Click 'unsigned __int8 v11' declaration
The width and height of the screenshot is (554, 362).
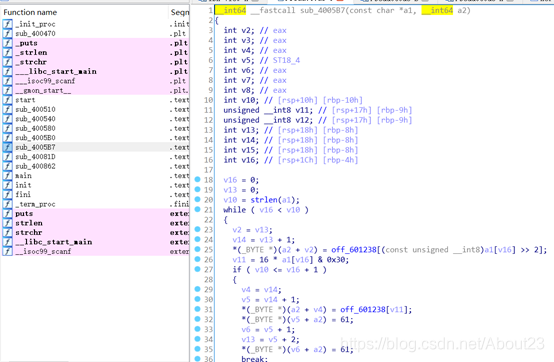pyautogui.click(x=318, y=110)
